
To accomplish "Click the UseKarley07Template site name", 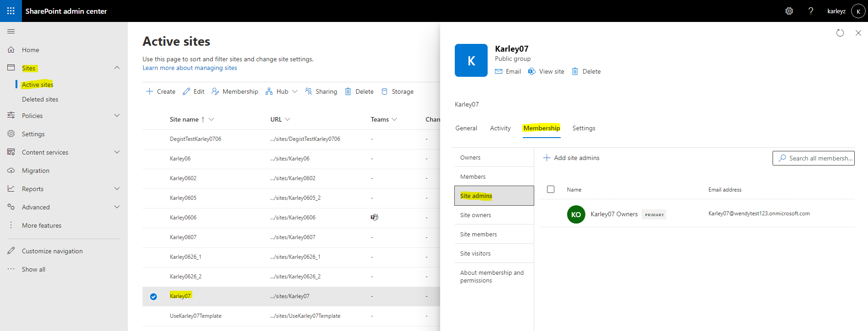I will pyautogui.click(x=195, y=316).
